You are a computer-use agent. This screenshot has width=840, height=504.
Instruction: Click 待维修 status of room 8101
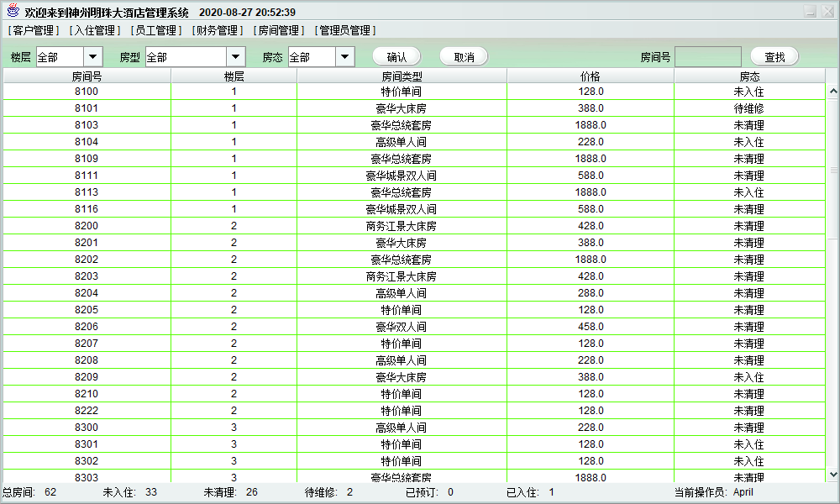[749, 108]
